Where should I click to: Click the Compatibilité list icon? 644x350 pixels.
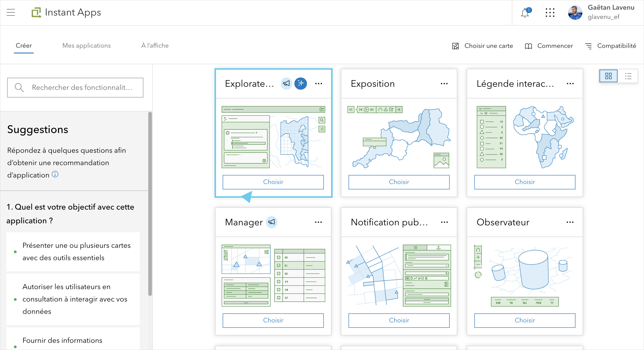(x=588, y=46)
